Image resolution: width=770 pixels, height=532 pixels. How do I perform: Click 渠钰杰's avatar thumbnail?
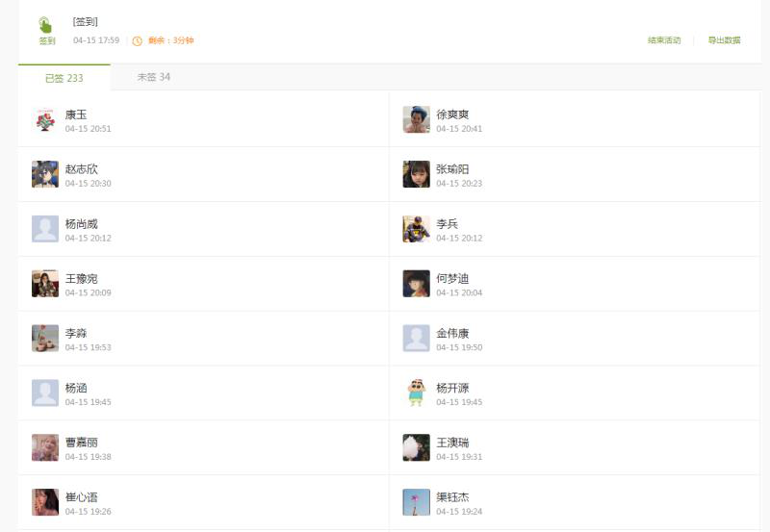(416, 502)
